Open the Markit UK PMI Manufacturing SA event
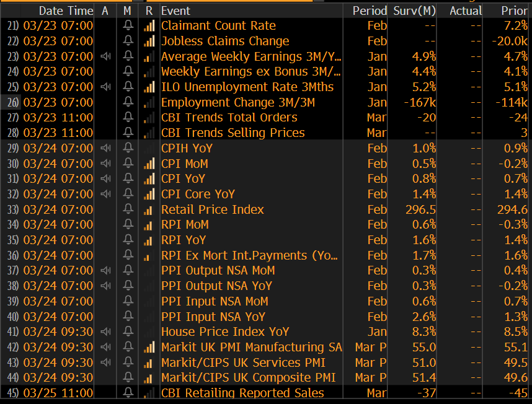 click(x=251, y=347)
